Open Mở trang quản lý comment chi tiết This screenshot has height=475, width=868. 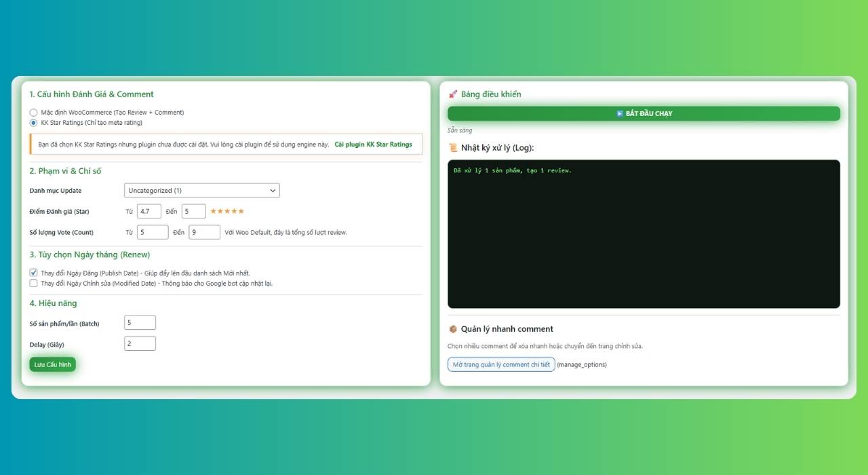[x=501, y=364]
